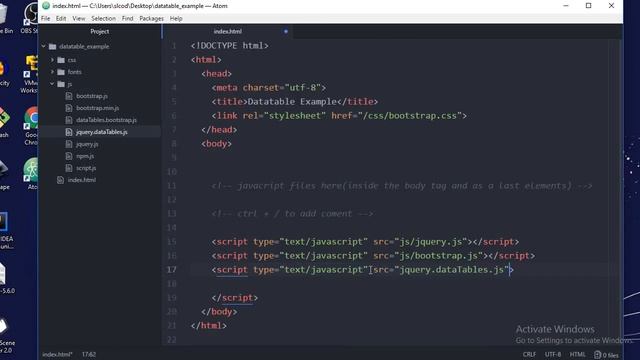
Task: Click the closing </script> tag on line 19
Action: pos(235,298)
